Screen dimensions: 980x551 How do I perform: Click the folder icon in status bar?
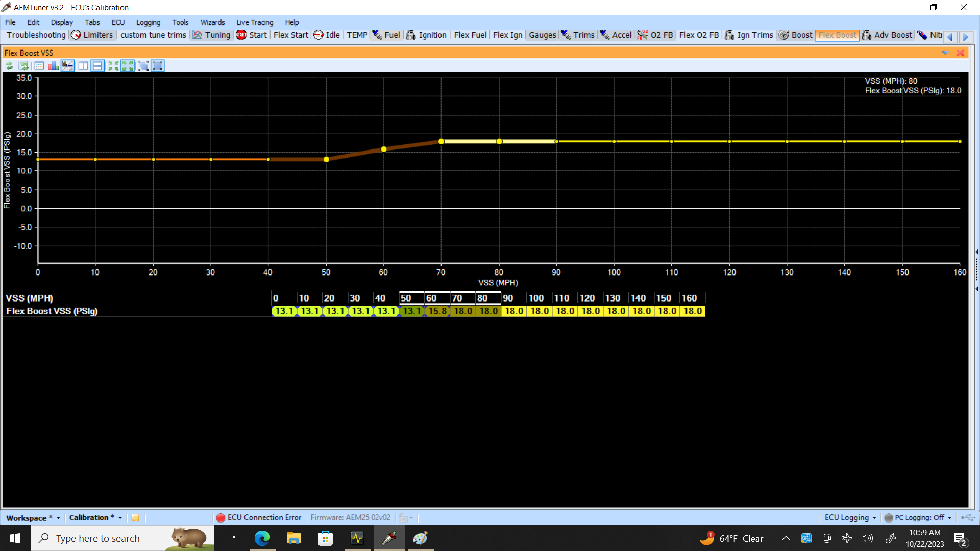click(135, 518)
